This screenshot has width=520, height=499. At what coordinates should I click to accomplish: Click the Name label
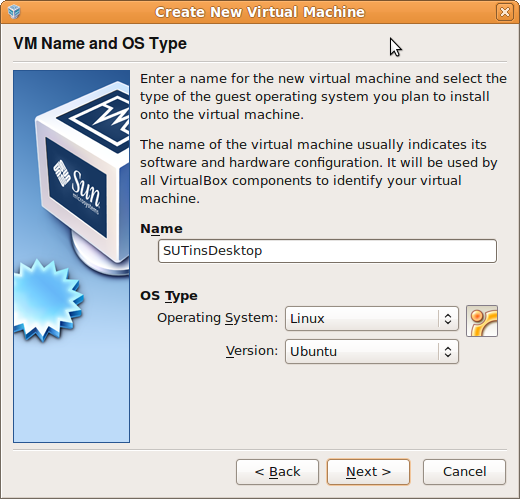click(161, 229)
